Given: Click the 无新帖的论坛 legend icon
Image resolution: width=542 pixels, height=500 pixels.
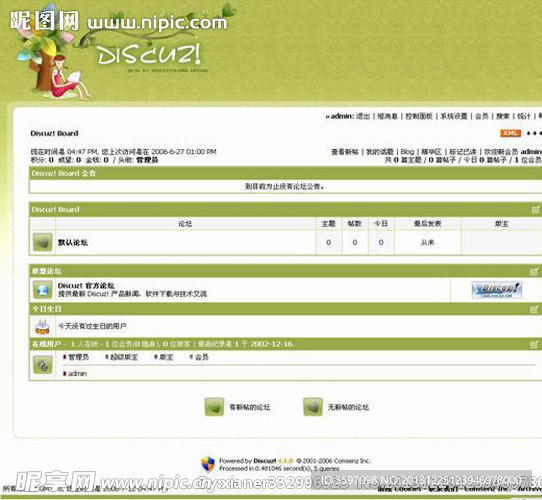Looking at the screenshot, I should (x=313, y=407).
